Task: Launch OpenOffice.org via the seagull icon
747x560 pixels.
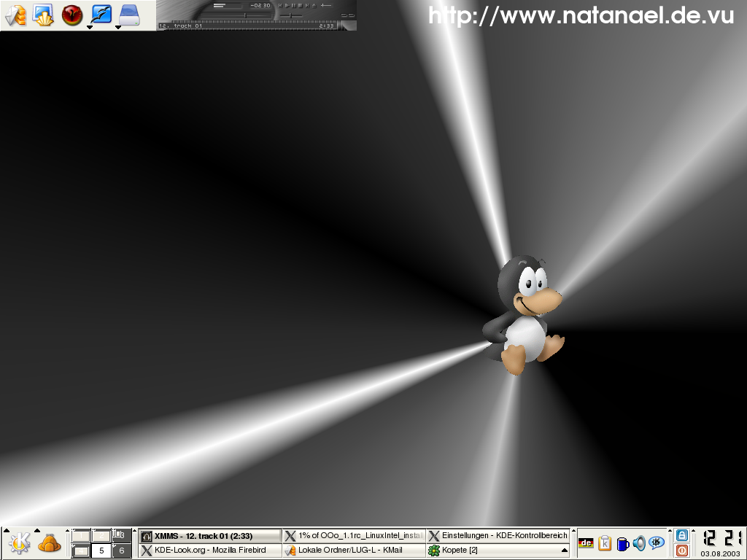Action: 101,14
